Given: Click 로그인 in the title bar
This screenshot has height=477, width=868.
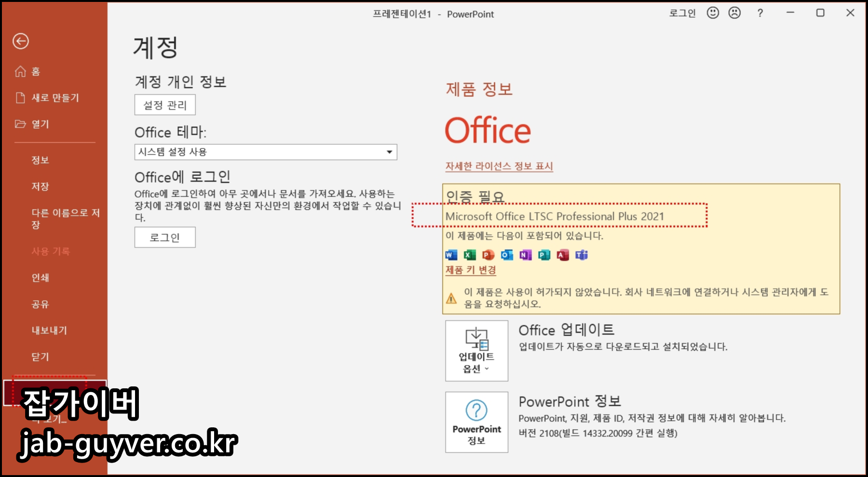Looking at the screenshot, I should coord(682,13).
